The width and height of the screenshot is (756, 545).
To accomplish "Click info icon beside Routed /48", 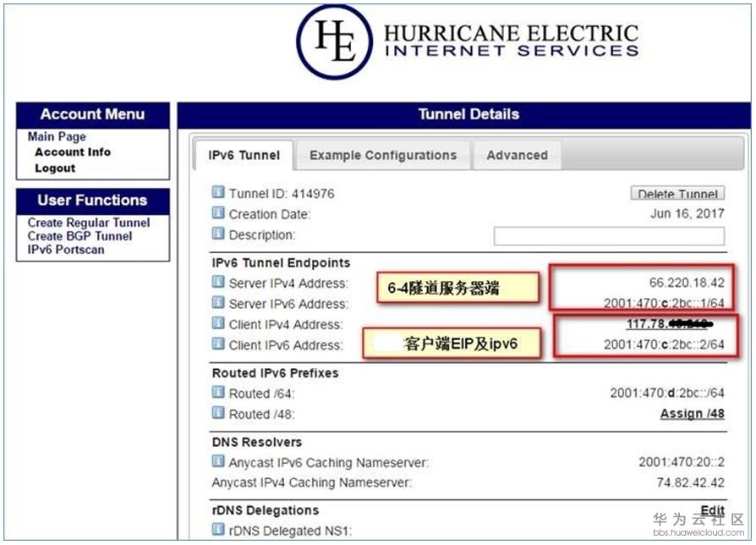I will point(218,413).
